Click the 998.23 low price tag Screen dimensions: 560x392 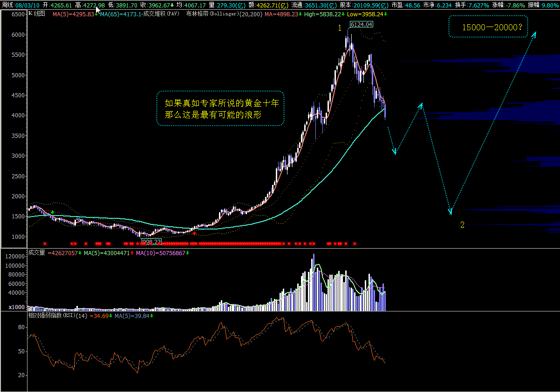(x=151, y=242)
